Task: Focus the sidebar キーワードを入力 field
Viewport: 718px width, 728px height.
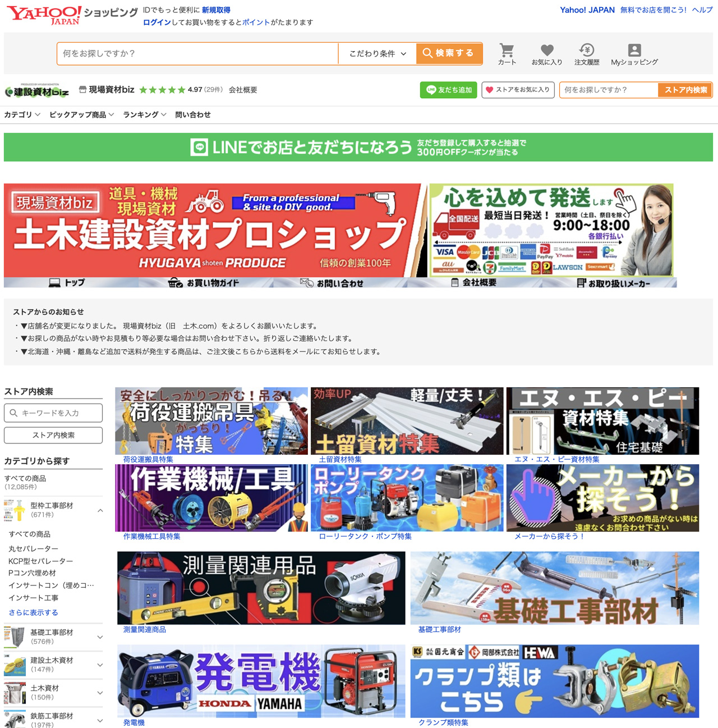Action: click(x=53, y=413)
